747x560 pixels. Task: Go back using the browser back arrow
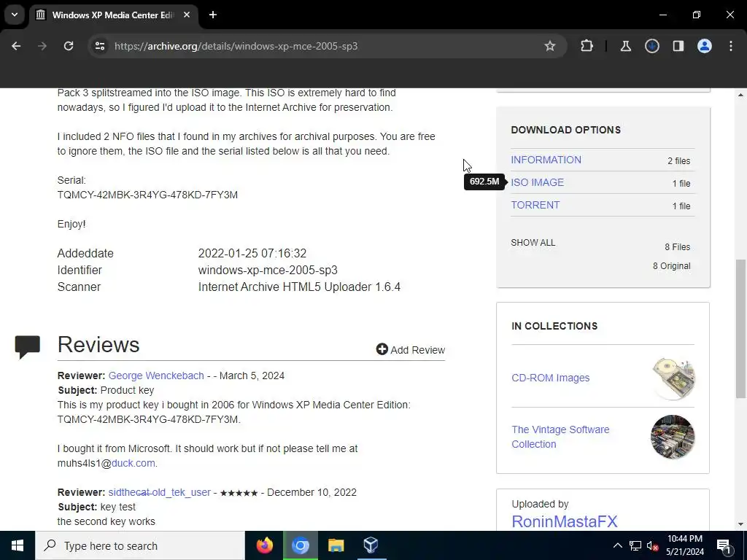click(16, 46)
